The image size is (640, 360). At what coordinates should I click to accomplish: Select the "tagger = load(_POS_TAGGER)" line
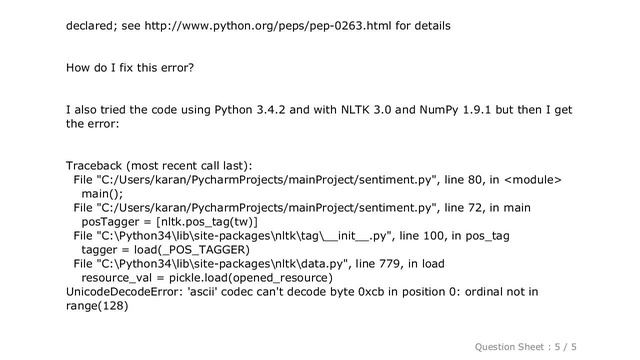165,250
